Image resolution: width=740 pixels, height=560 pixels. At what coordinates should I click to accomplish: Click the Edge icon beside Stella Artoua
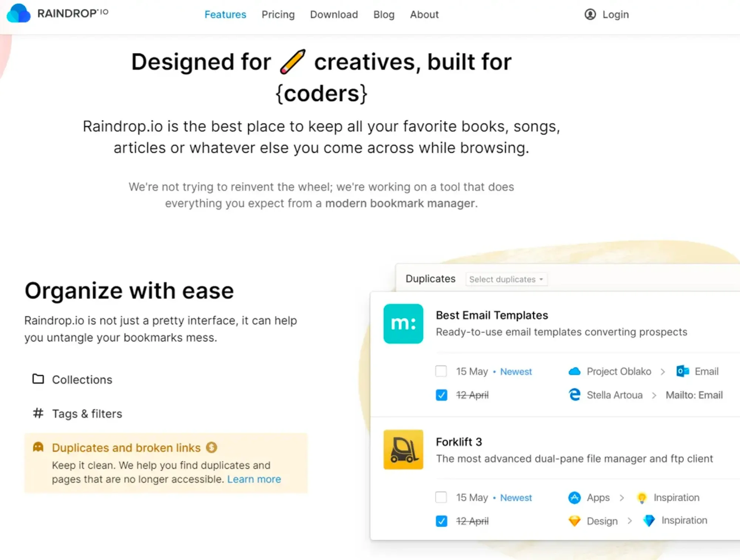[574, 395]
